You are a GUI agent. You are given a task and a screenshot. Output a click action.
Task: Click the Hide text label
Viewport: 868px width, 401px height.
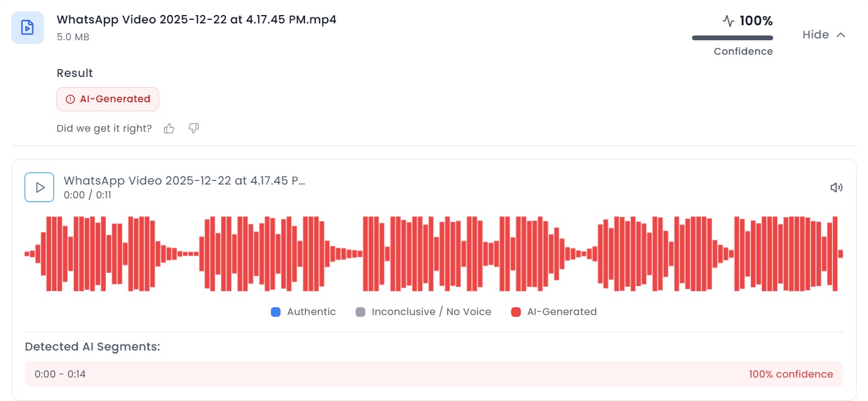pyautogui.click(x=815, y=35)
